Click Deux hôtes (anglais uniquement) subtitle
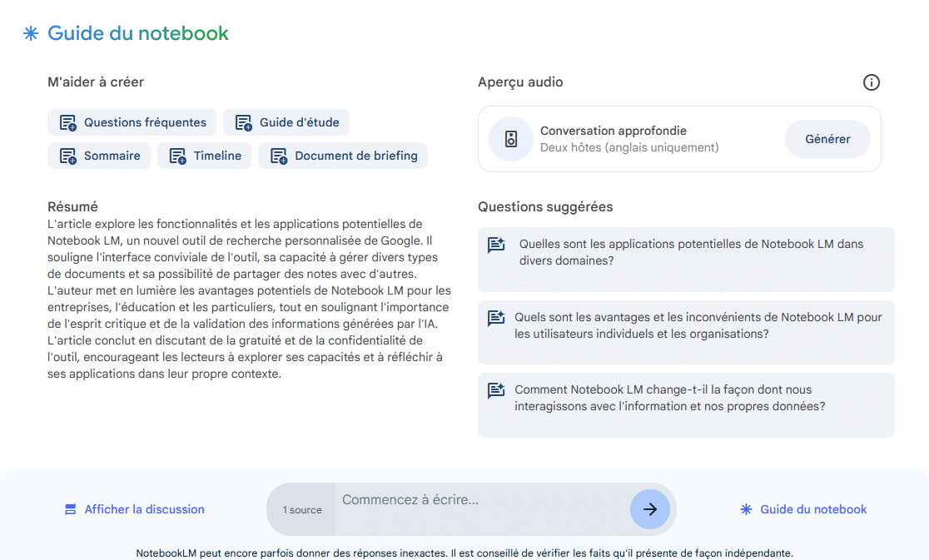Viewport: 929px width, 560px height. coord(629,147)
